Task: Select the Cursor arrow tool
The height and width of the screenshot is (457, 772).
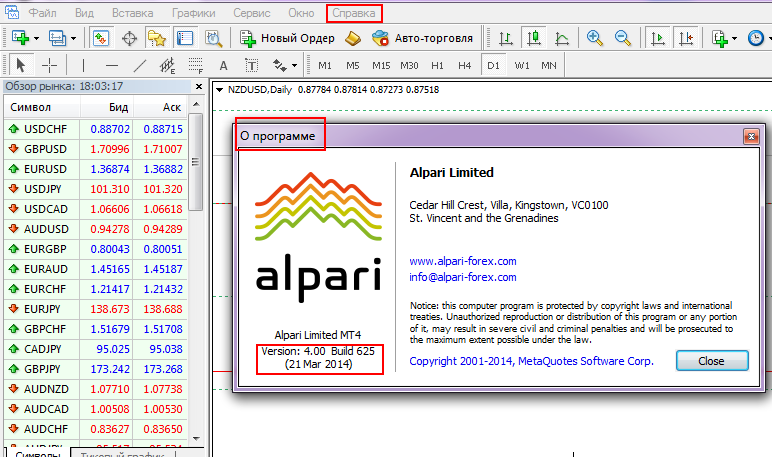Action: pos(21,65)
